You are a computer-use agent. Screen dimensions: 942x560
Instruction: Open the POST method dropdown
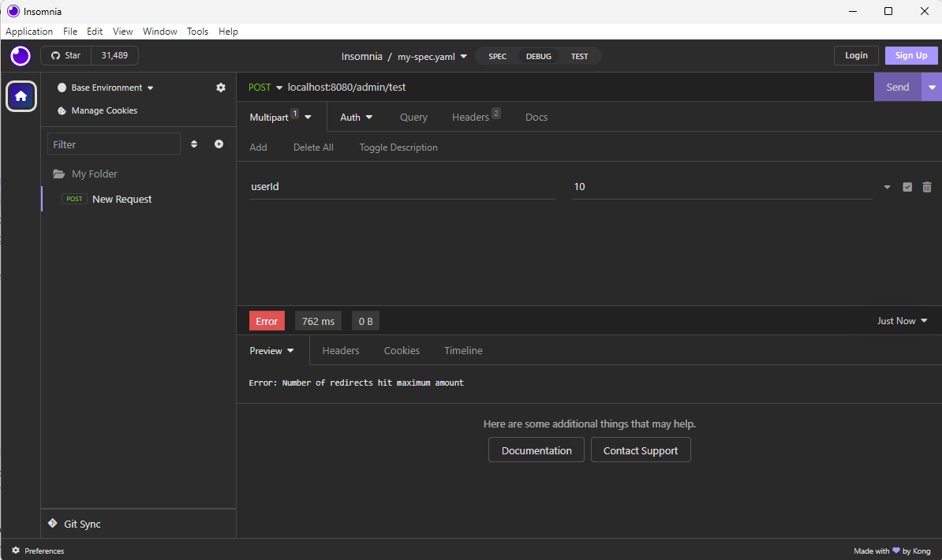265,87
